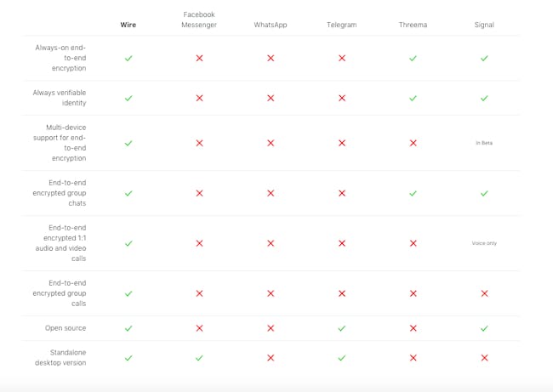553x392 pixels.
Task: Click Threema's red X for multi-device support
Action: click(413, 143)
